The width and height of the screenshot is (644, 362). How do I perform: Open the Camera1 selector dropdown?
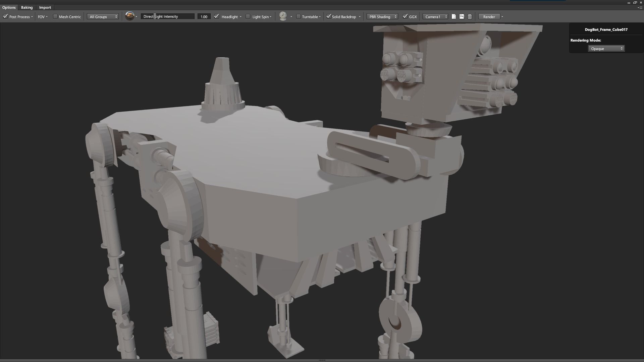point(435,17)
